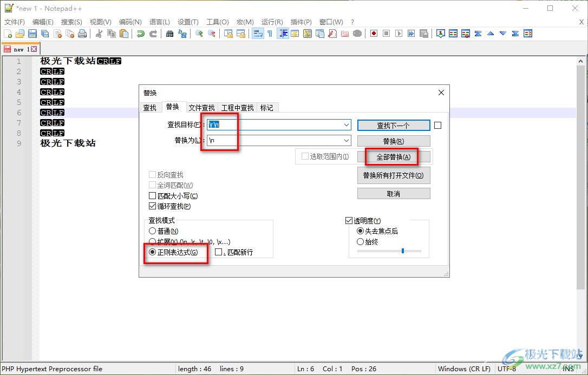Toggle the '. 匹配新行' checkbox
This screenshot has height=375, width=588.
(x=218, y=252)
